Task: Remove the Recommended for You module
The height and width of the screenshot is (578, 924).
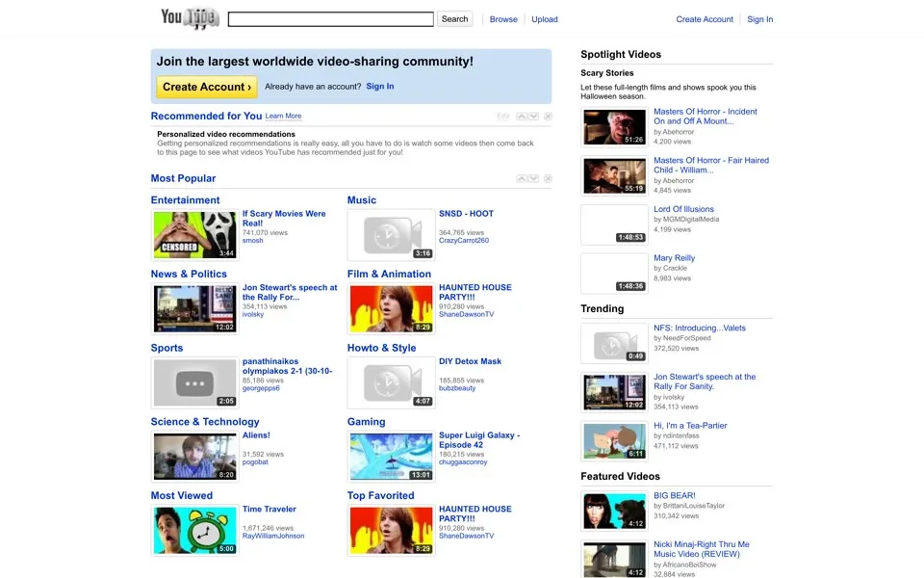Action: pyautogui.click(x=548, y=117)
